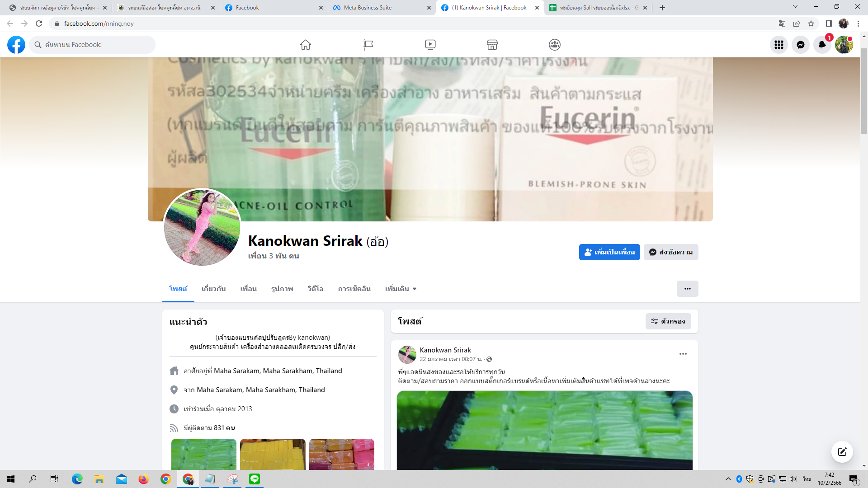
Task: Open the Messenger icon in header
Action: point(800,45)
